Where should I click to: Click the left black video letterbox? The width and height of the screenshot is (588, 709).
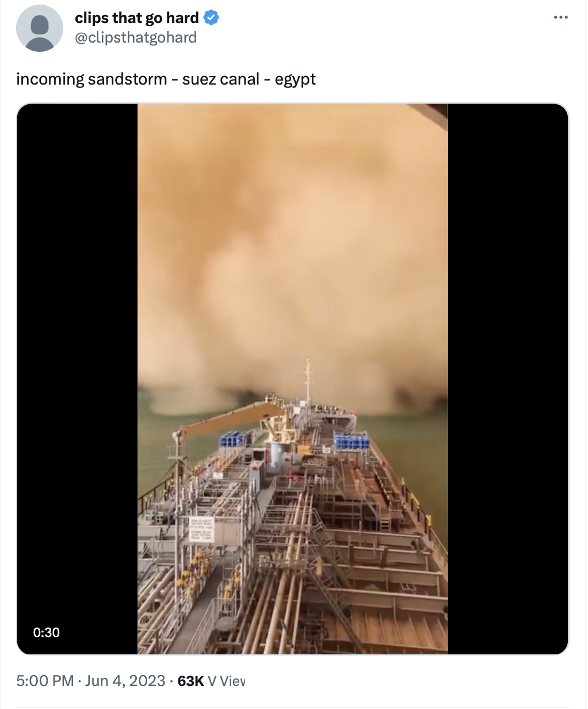click(78, 379)
